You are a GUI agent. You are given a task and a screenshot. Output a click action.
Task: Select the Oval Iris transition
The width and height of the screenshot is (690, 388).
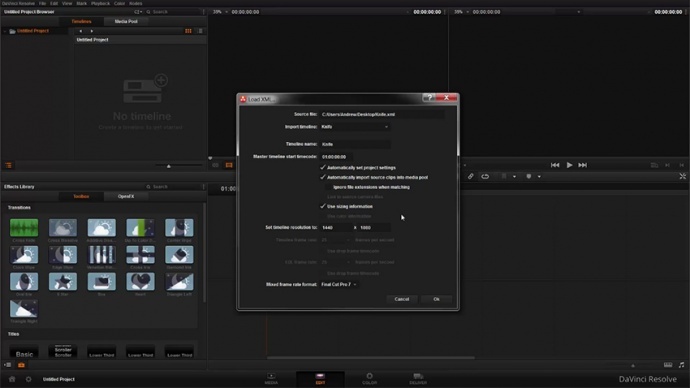coord(24,282)
